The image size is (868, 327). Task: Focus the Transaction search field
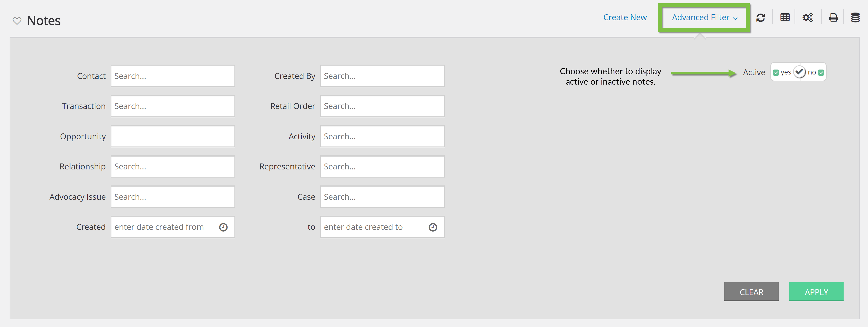click(x=173, y=106)
